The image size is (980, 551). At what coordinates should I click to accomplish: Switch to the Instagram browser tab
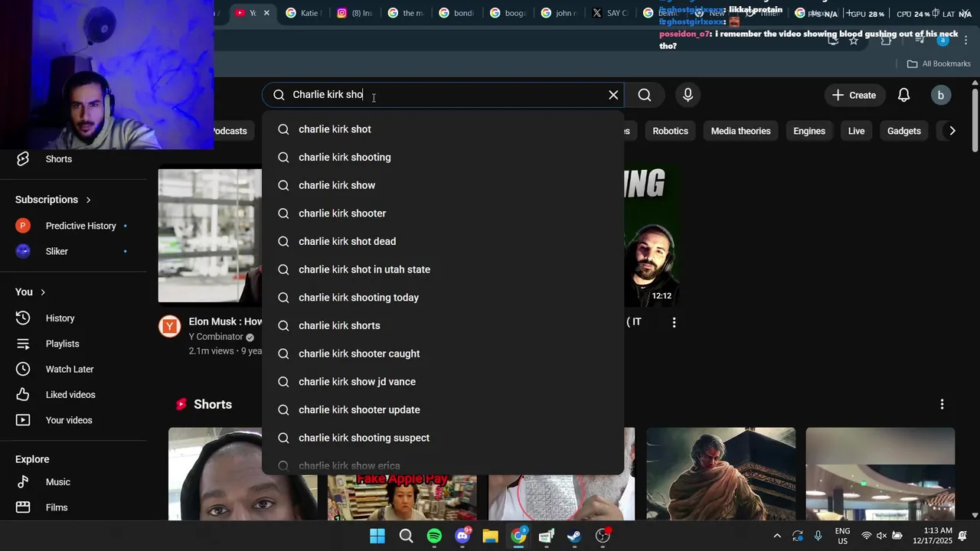point(355,13)
